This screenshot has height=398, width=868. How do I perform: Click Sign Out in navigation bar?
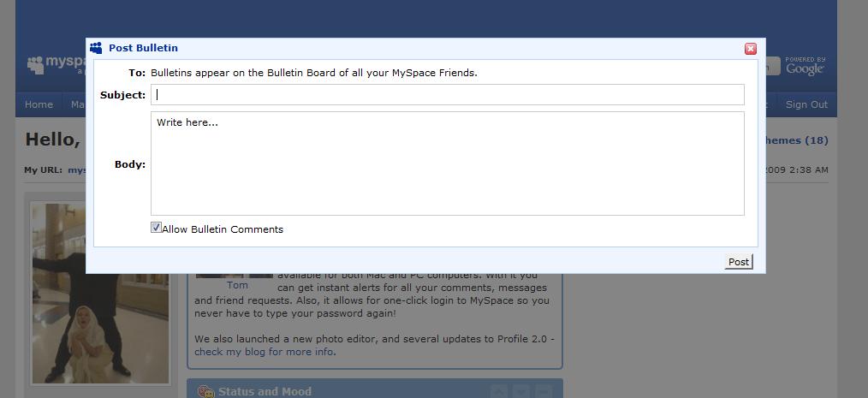(806, 104)
